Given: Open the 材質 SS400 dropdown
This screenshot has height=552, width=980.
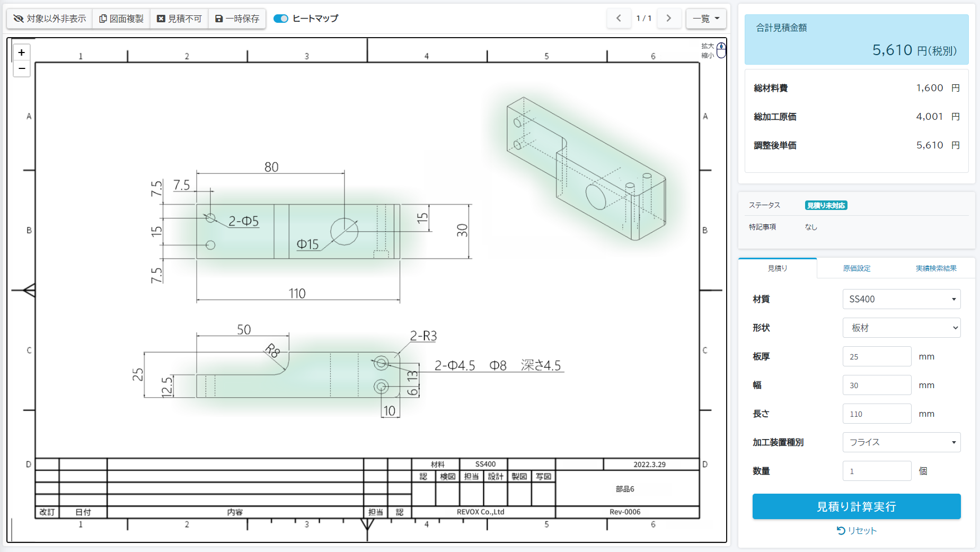Looking at the screenshot, I should tap(902, 299).
